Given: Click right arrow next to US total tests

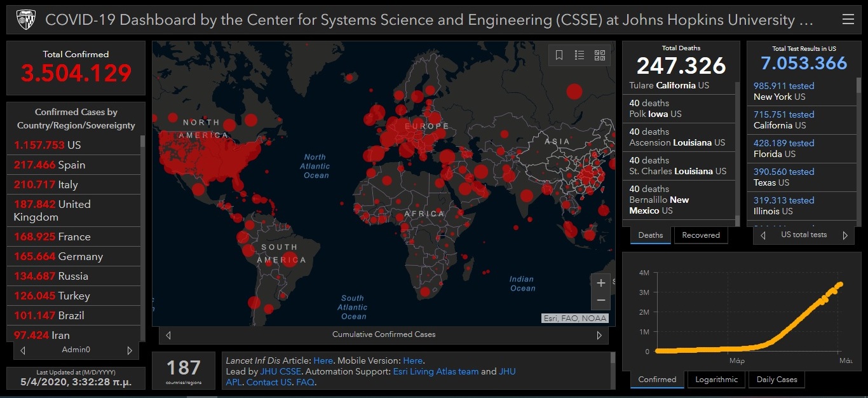Looking at the screenshot, I should point(845,235).
